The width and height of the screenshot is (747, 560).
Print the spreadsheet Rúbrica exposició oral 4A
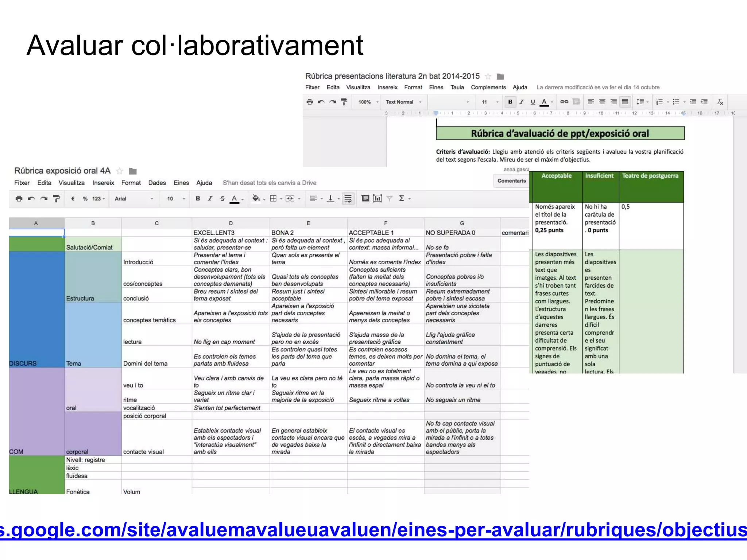(x=19, y=199)
